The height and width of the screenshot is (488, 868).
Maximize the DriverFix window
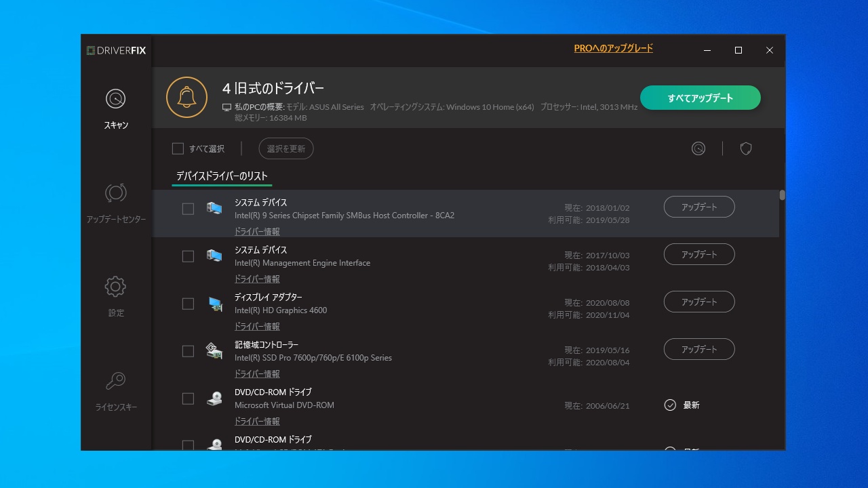(738, 50)
